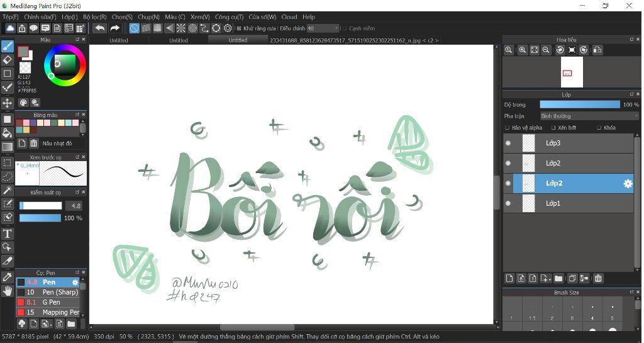Select the Lasso tool
This screenshot has height=343, width=644.
click(8, 177)
